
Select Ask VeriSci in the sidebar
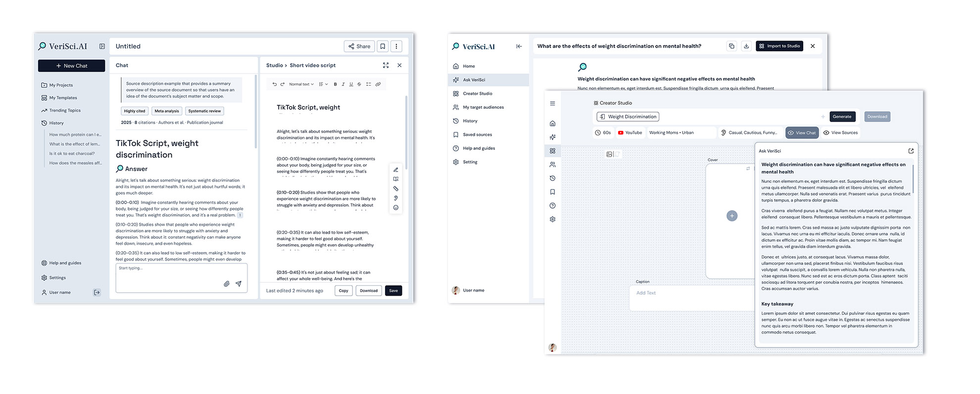tap(488, 80)
